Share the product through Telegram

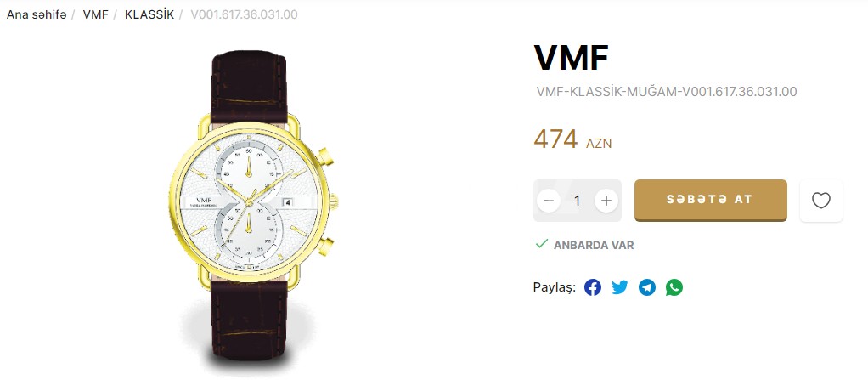point(647,287)
